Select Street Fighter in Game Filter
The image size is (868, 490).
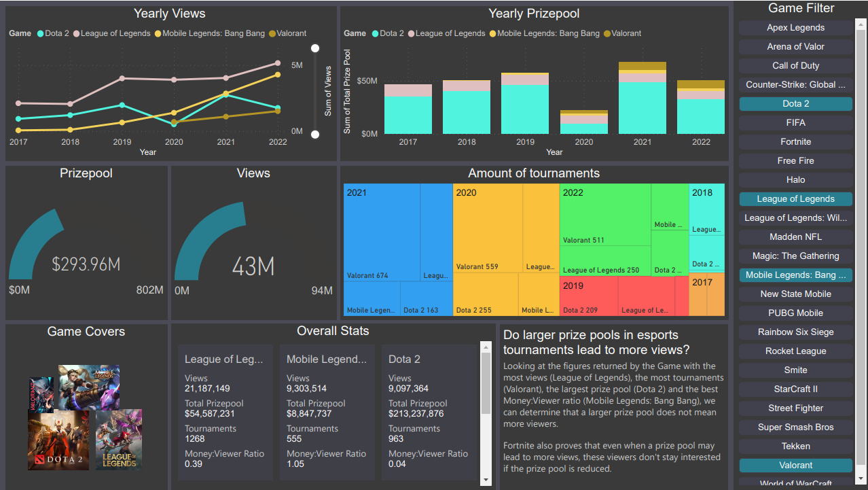click(x=795, y=408)
